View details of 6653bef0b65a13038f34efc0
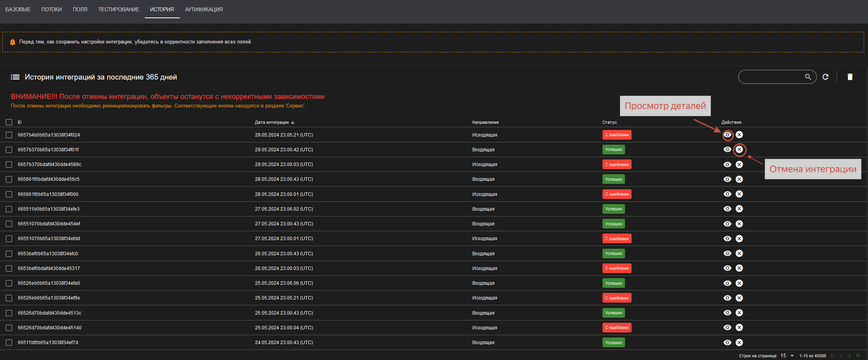868x360 pixels. (727, 253)
